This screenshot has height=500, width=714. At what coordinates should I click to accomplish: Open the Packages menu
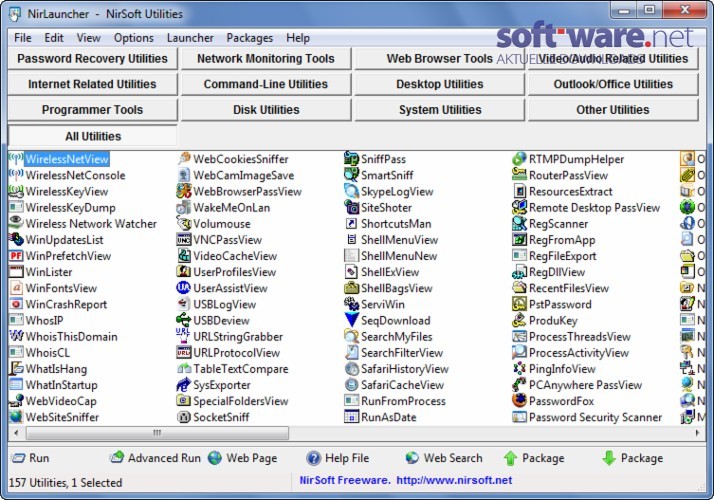point(250,38)
